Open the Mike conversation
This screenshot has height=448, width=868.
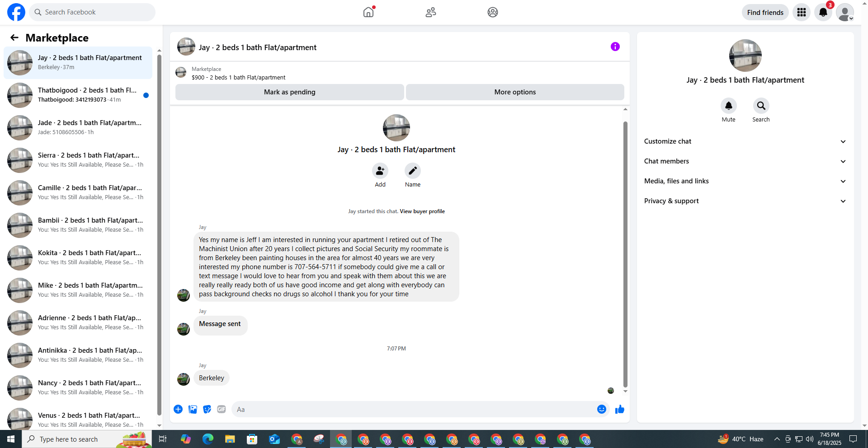click(78, 290)
